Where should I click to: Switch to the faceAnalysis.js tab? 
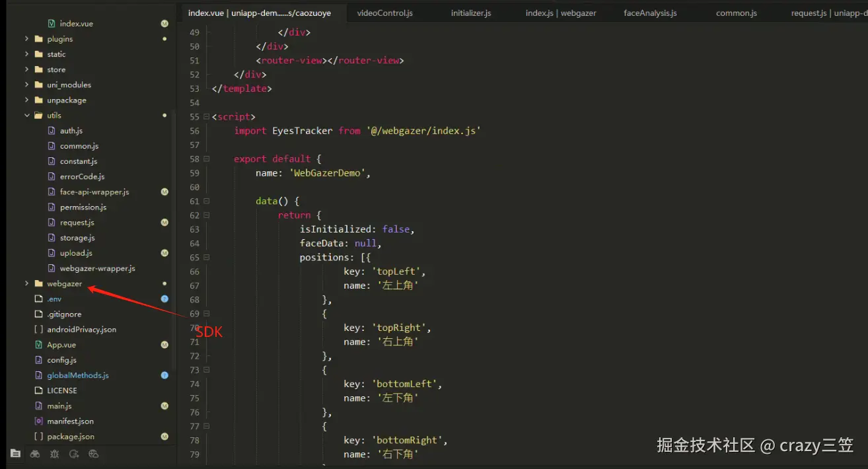click(650, 13)
